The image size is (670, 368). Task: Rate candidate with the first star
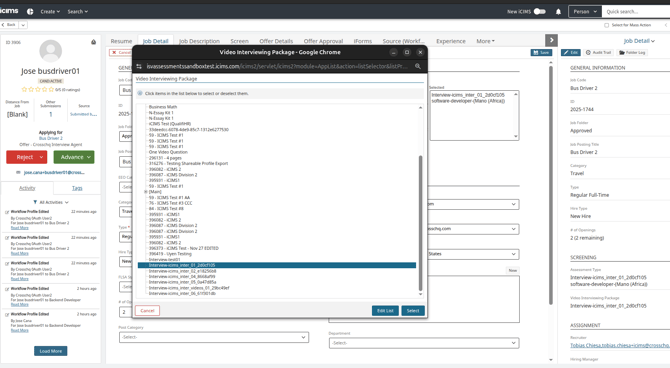point(24,89)
